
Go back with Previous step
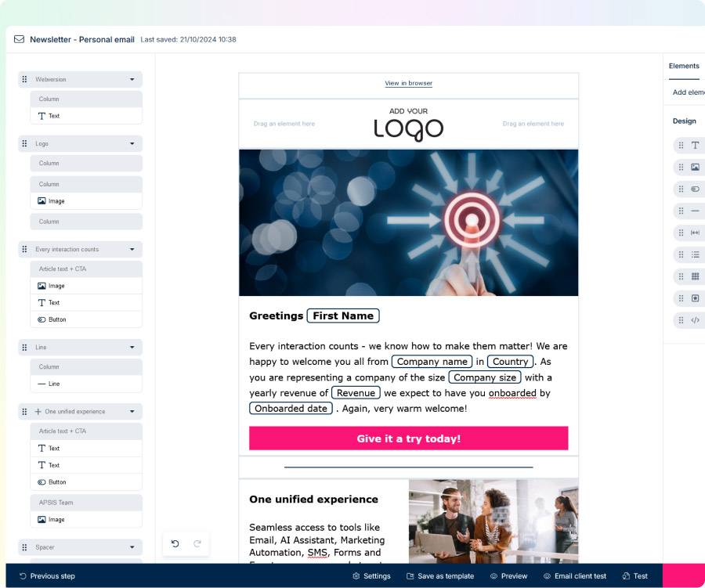tap(47, 576)
